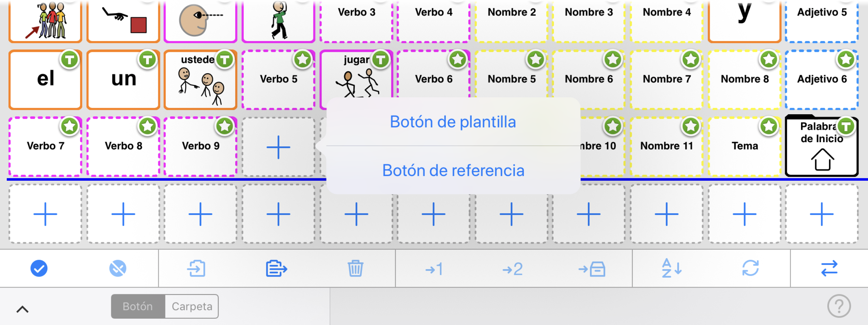Switch to the Carpeta segment
This screenshot has height=325, width=868.
(192, 306)
